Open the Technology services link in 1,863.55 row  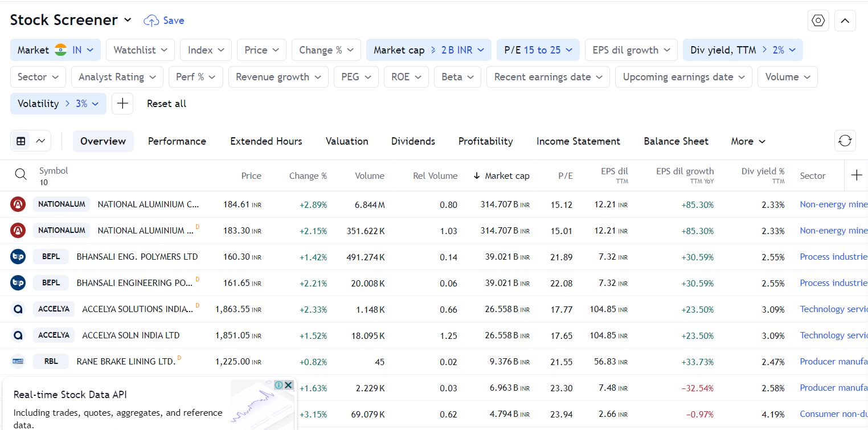coord(834,309)
